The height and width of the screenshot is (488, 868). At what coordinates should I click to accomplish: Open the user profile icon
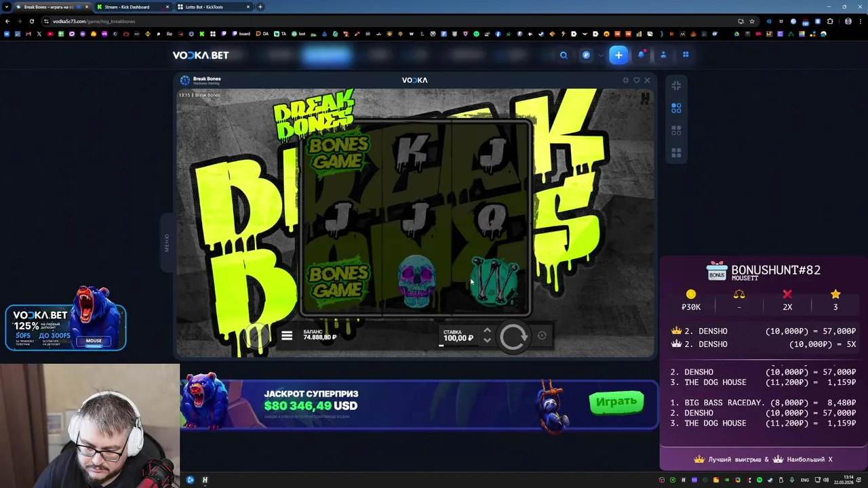tap(663, 56)
